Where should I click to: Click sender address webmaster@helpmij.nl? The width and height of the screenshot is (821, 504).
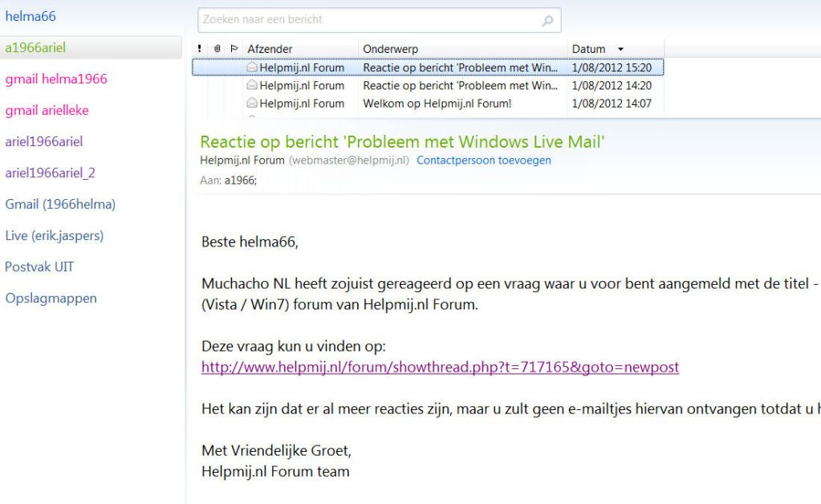point(349,161)
